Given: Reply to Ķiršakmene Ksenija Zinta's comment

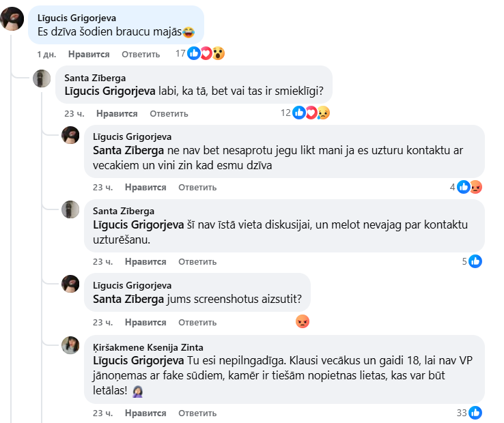Looking at the screenshot, I should (x=197, y=413).
